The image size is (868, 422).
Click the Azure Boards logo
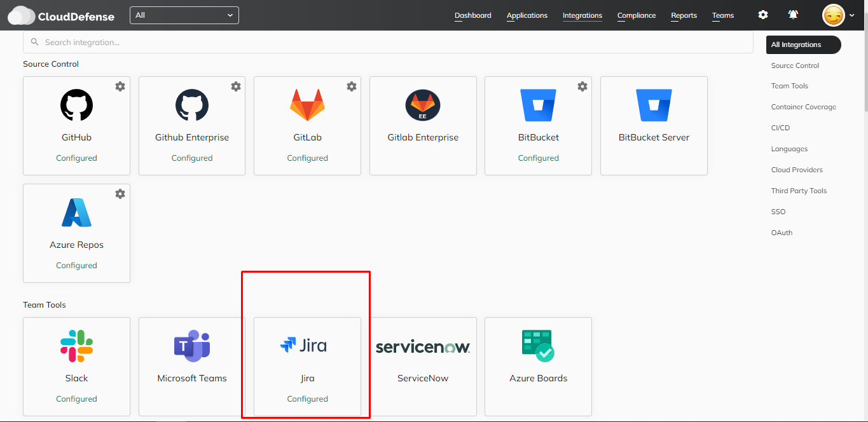(538, 346)
